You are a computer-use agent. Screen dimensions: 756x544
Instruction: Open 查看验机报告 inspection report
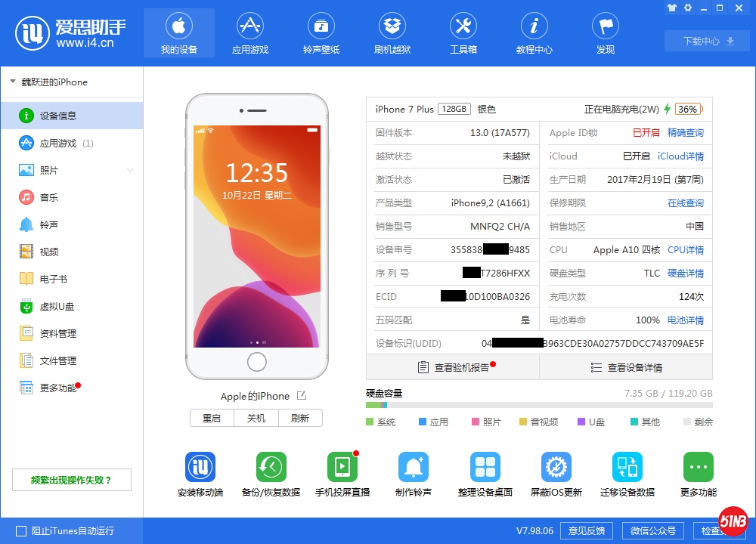(x=453, y=368)
